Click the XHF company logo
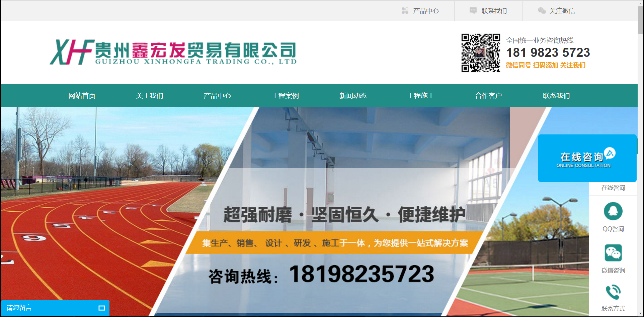 coord(173,52)
